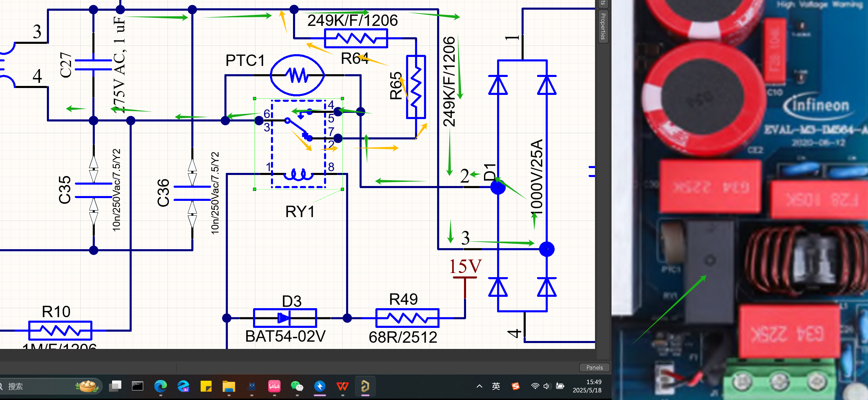The image size is (868, 400).
Task: Select the PTC1 thermistor symbol
Action: (x=297, y=75)
